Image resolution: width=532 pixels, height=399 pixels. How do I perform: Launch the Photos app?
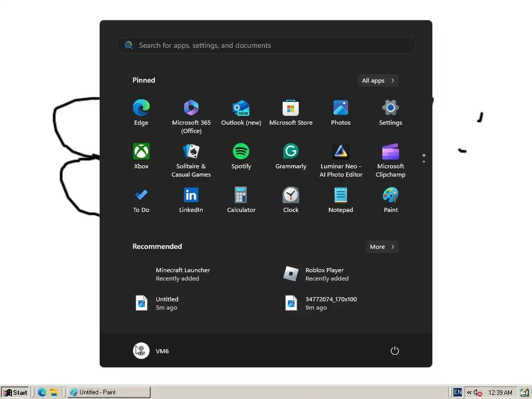coord(341,113)
